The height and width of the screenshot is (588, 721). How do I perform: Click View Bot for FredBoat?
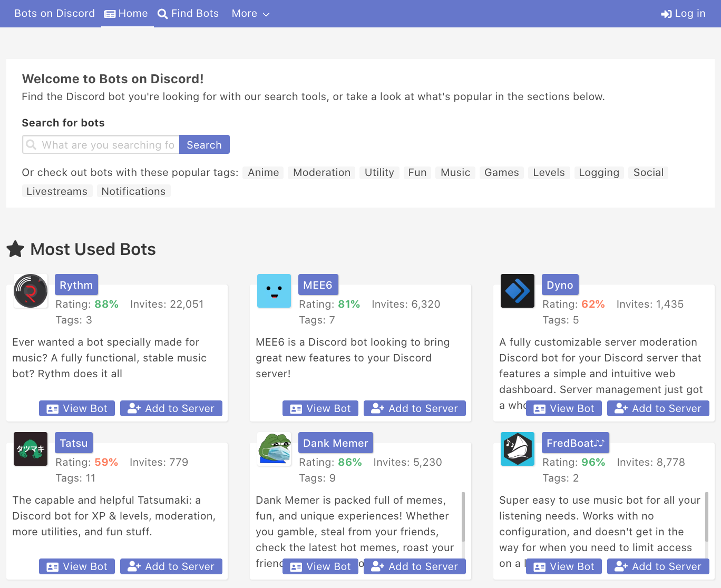[564, 566]
